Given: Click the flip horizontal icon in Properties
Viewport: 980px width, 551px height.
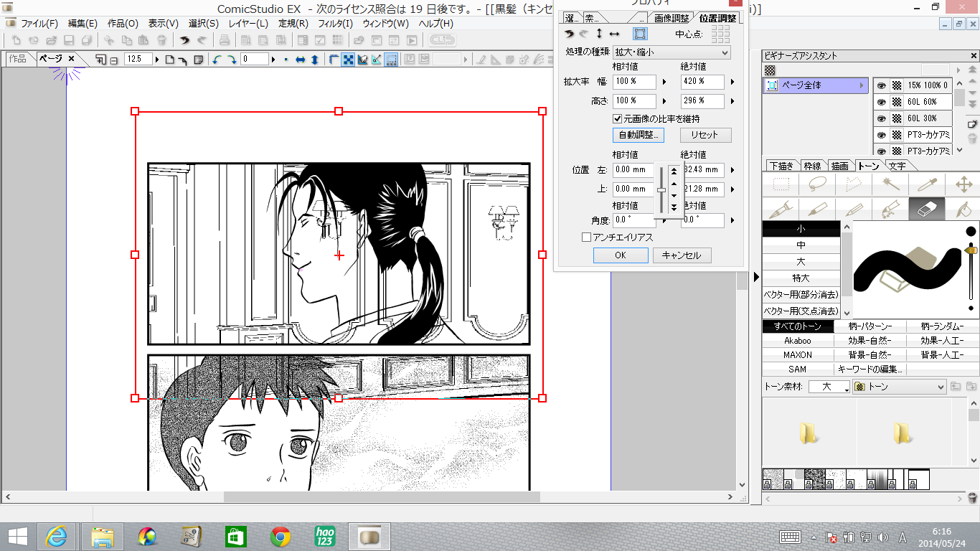Looking at the screenshot, I should pyautogui.click(x=615, y=34).
